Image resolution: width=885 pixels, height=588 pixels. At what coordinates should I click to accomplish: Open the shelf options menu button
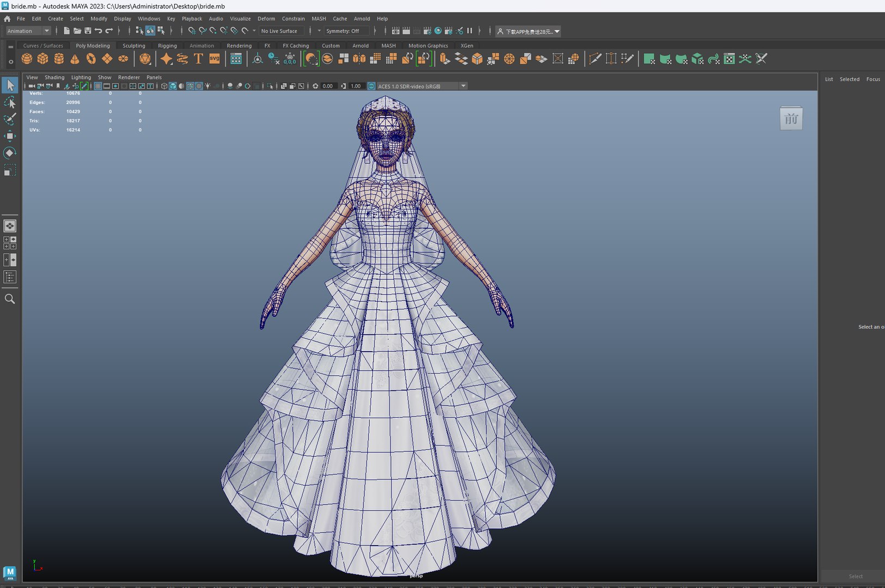[x=11, y=62]
